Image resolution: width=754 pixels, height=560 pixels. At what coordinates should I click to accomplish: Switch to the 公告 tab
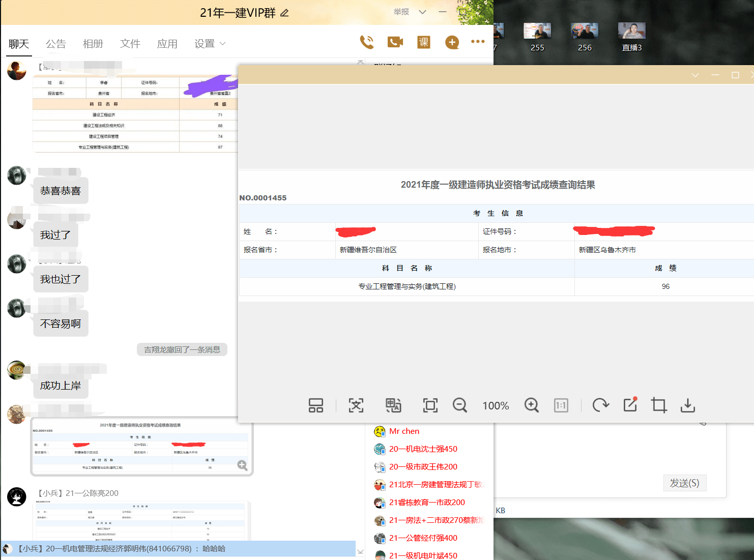click(x=55, y=44)
